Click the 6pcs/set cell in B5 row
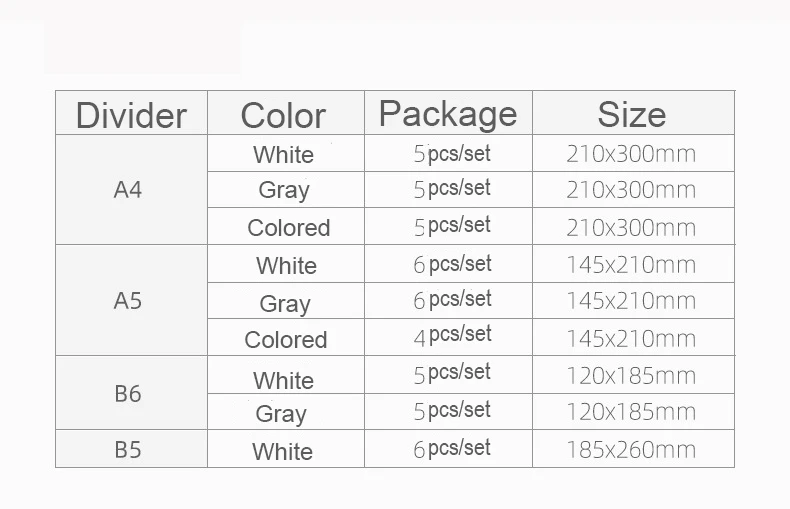790x509 pixels. point(452,449)
